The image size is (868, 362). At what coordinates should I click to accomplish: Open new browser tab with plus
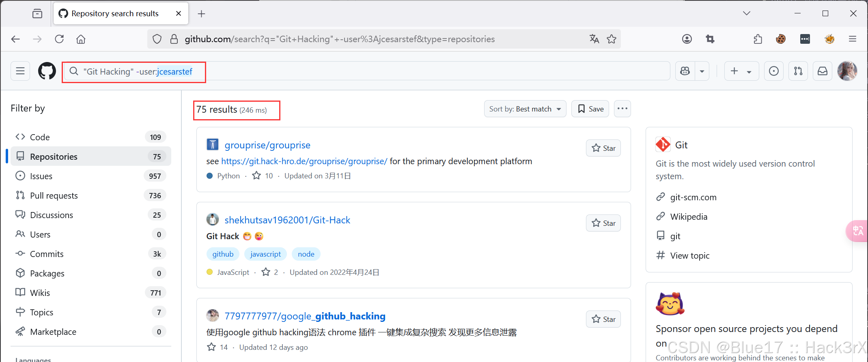point(201,14)
